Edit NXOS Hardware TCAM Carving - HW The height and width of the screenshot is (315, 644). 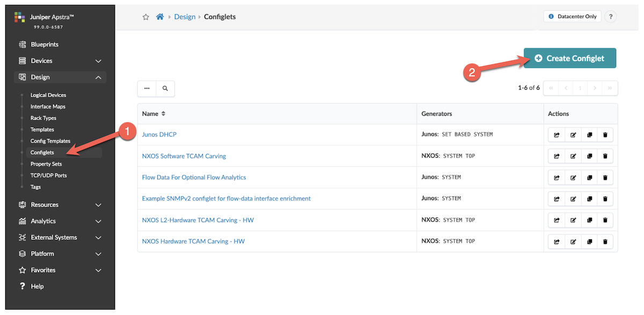coord(573,241)
